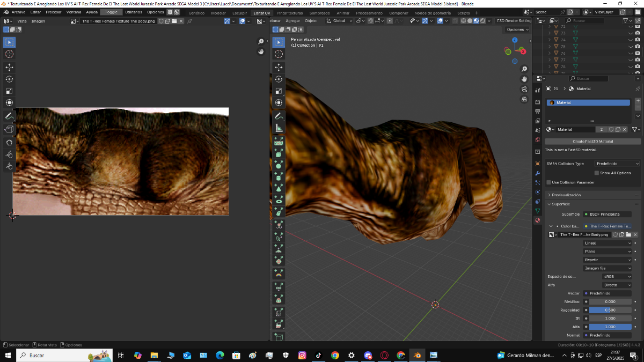Open the Global transform orientation dropdown
Image resolution: width=644 pixels, height=362 pixels.
(x=340, y=21)
